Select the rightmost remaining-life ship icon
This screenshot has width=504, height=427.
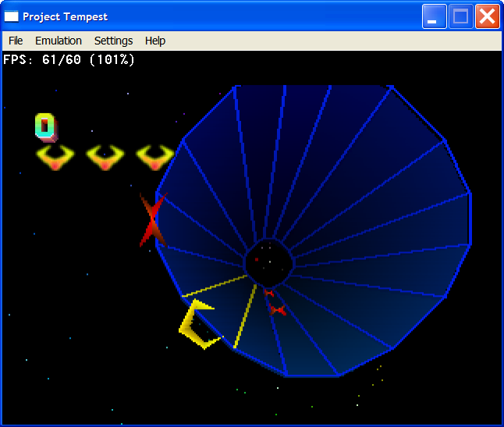(155, 158)
